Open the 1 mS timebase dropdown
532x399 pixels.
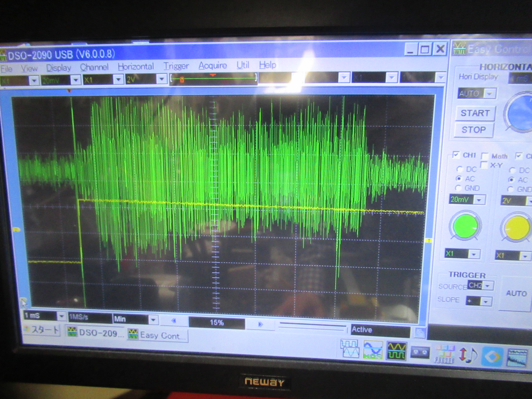tap(62, 316)
